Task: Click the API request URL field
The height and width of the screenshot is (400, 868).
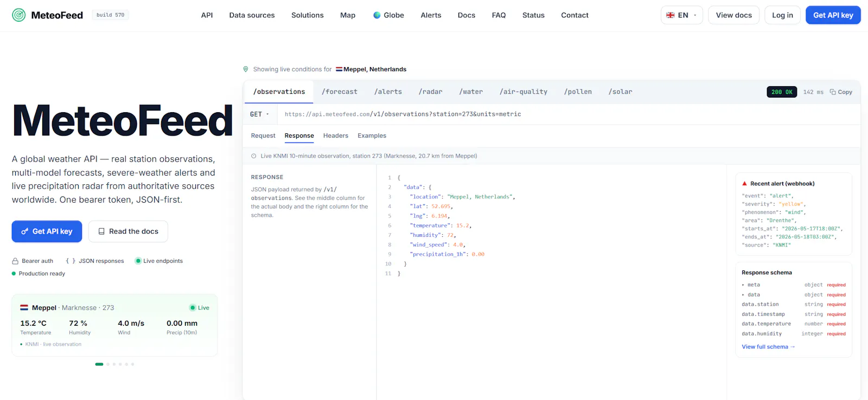Action: (403, 114)
